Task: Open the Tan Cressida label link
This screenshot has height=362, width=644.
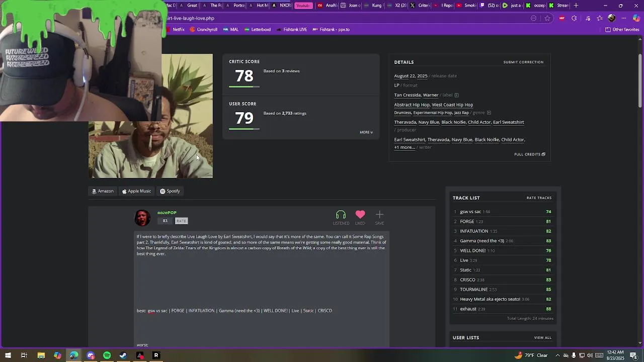Action: tap(407, 95)
